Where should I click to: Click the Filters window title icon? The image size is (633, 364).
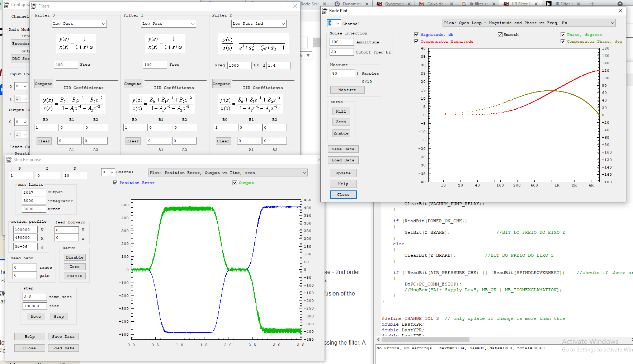tap(34, 6)
